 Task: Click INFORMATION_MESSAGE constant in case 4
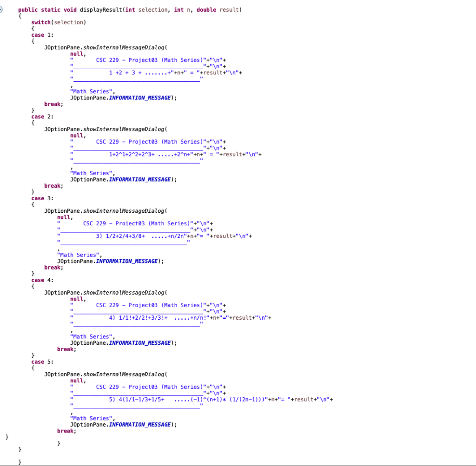pyautogui.click(x=139, y=343)
